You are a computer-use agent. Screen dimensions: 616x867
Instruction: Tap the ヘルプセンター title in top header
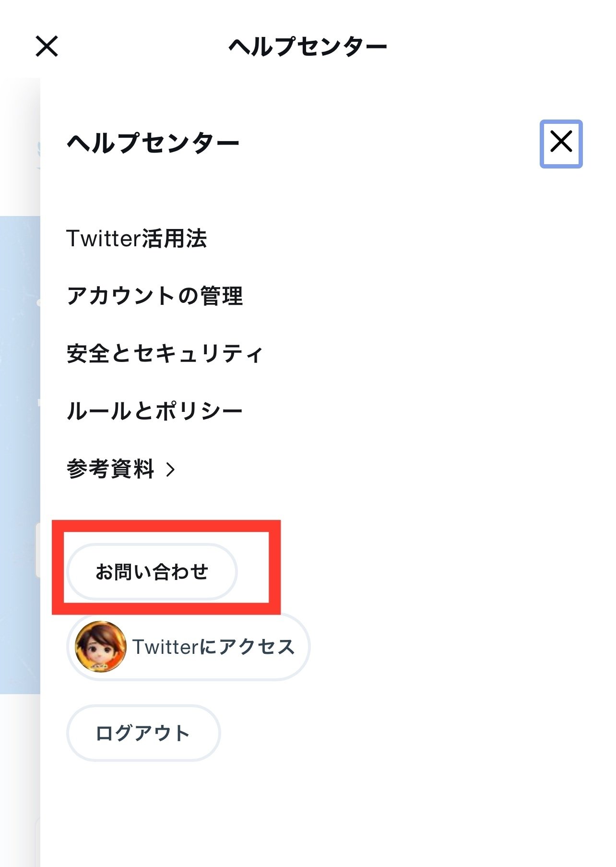coord(308,47)
